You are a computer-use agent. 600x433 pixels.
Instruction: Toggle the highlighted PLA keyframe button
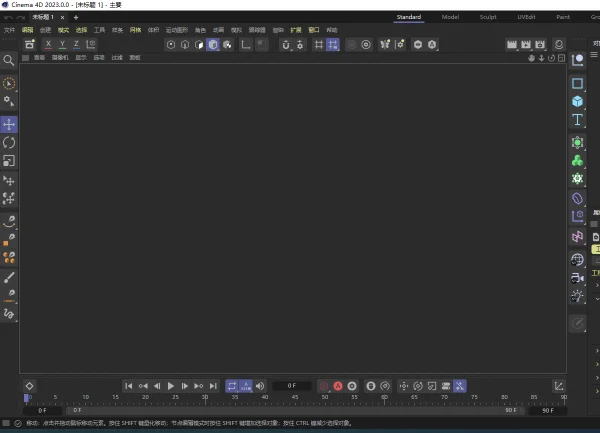click(x=460, y=386)
